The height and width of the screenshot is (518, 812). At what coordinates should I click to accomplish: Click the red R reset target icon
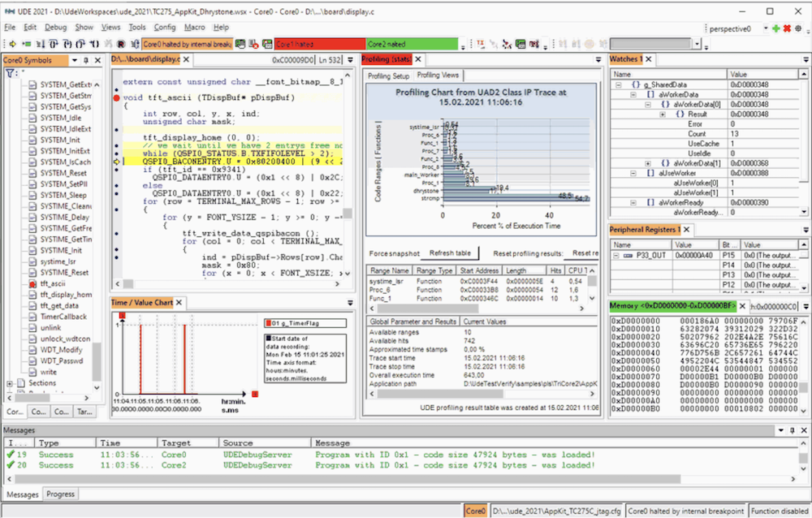(x=120, y=43)
